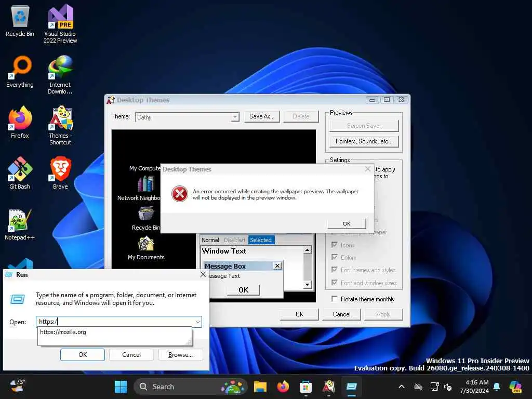
Task: Switch to Desktop Themes taskbar icon
Action: click(x=328, y=387)
